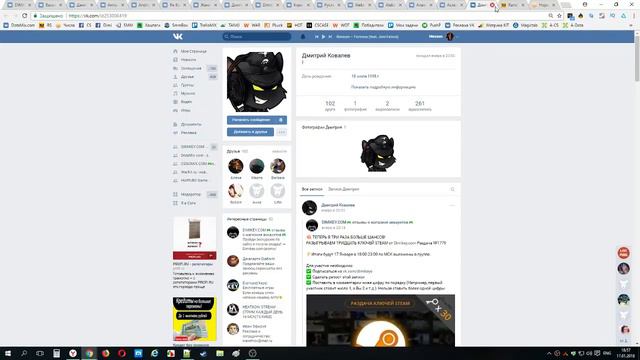Click the second friend avatar in Друзья block
The image size is (640, 360).
[257, 166]
